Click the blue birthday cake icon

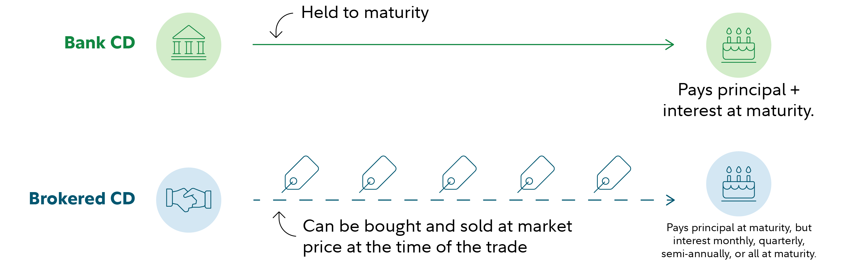tap(739, 184)
